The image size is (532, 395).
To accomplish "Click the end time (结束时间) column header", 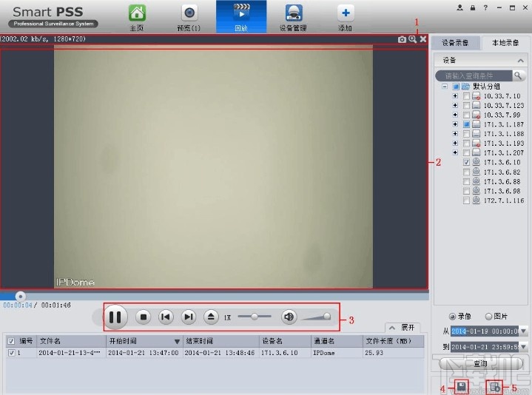I will (x=221, y=341).
